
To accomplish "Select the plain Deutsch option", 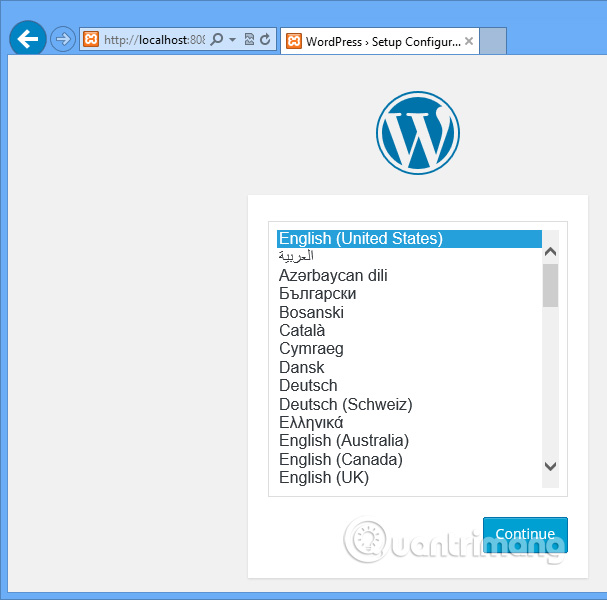I will (409, 385).
